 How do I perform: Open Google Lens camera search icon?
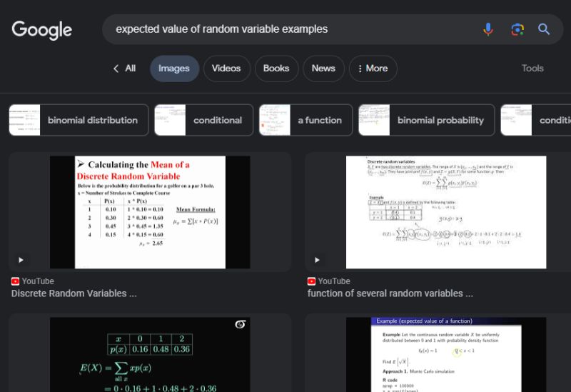coord(517,29)
